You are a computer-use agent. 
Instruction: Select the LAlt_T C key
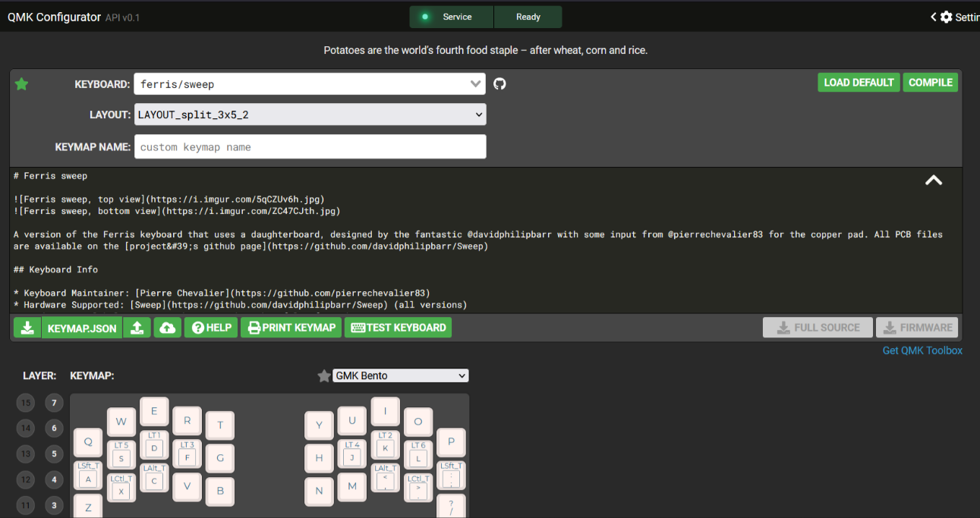[x=154, y=478]
